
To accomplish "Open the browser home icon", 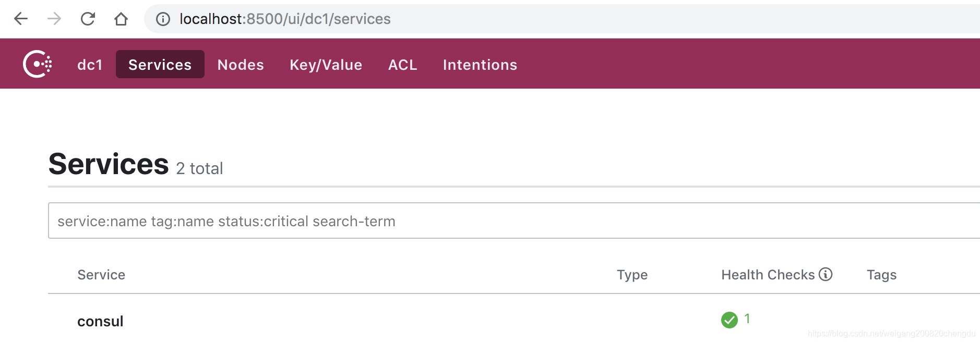I will click(x=121, y=19).
